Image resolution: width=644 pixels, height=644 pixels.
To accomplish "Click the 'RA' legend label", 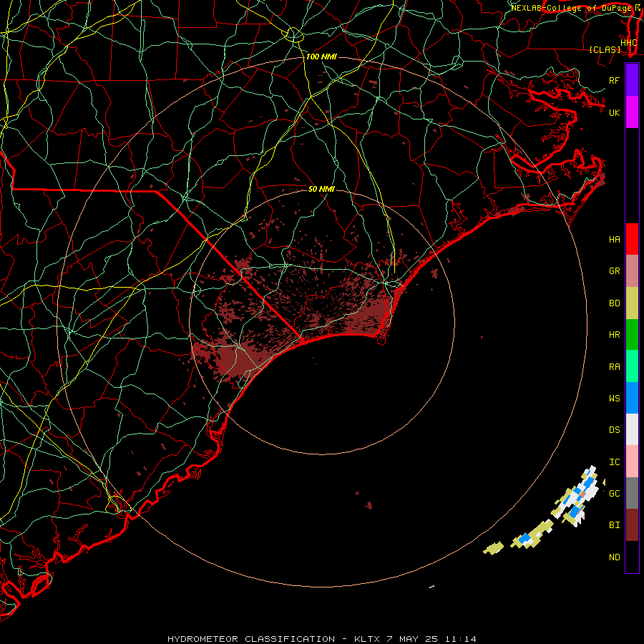I will [x=614, y=366].
